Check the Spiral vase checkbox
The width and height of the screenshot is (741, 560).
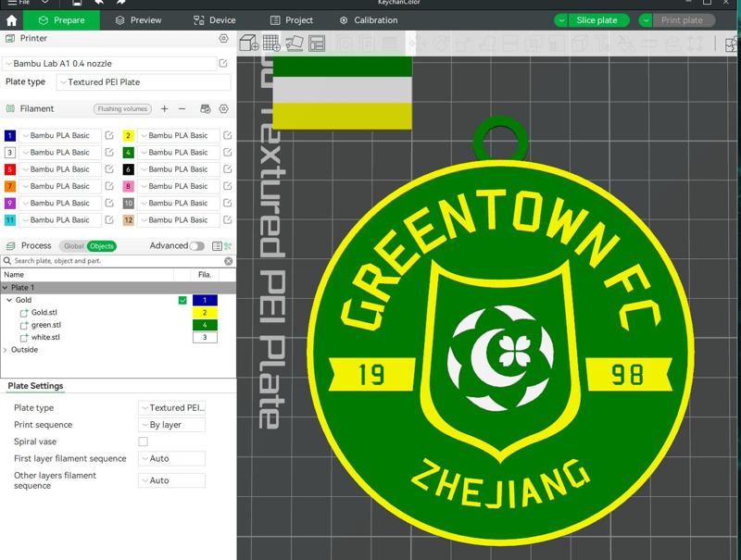[144, 442]
